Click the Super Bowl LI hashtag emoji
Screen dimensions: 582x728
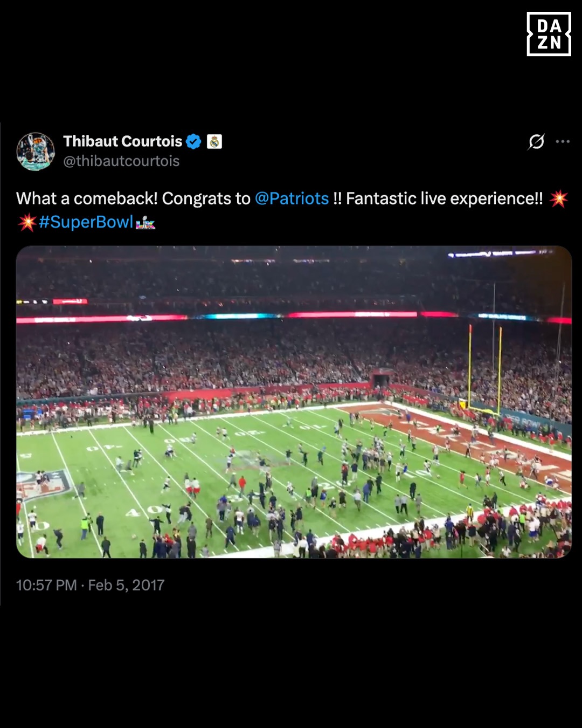coord(145,223)
